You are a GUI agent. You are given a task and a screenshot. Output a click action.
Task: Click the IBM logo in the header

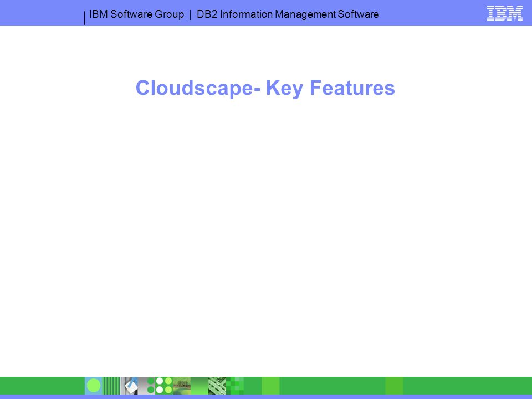click(504, 13)
